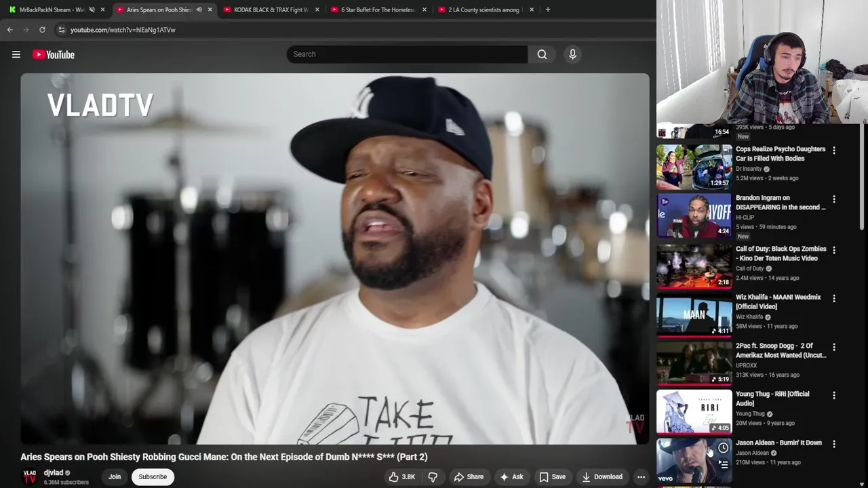
Task: Close the KODAK BLACK & TRAX tab
Action: coord(317,9)
